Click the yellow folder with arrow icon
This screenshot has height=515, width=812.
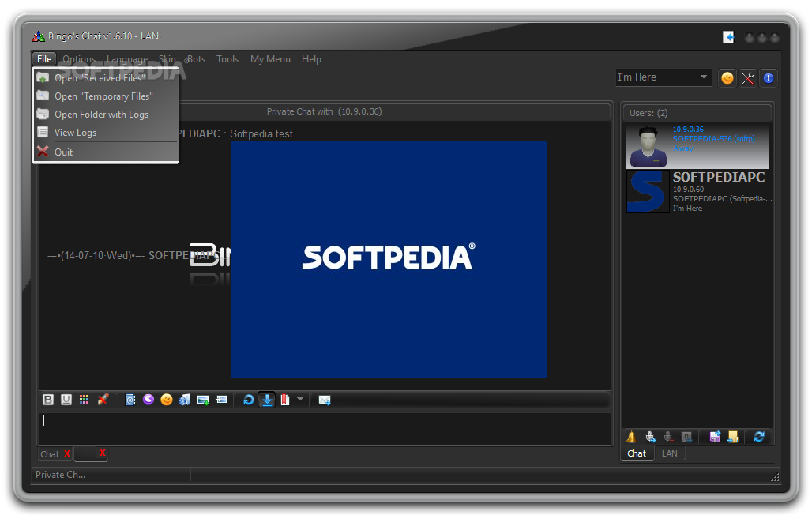pyautogui.click(x=733, y=437)
